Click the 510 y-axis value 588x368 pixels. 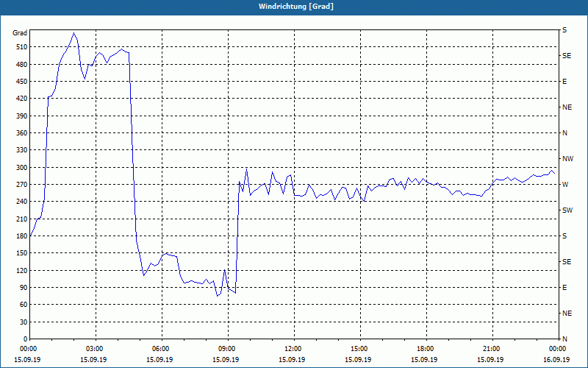click(22, 47)
